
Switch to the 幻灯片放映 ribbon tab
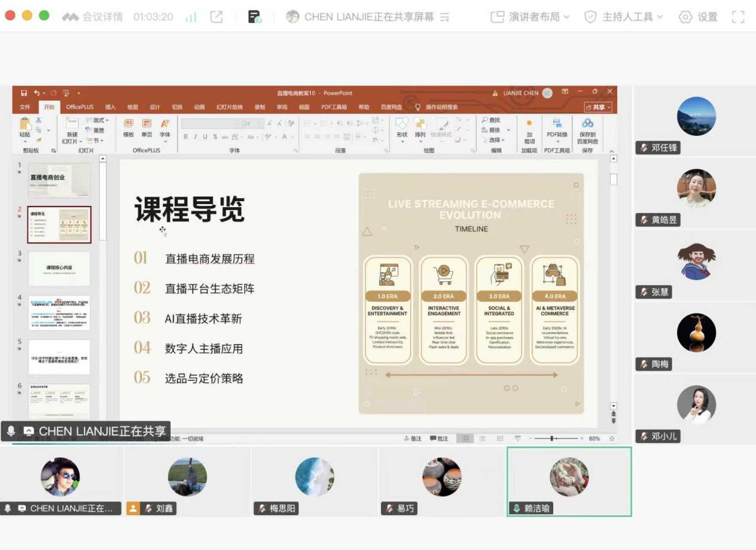(x=229, y=107)
